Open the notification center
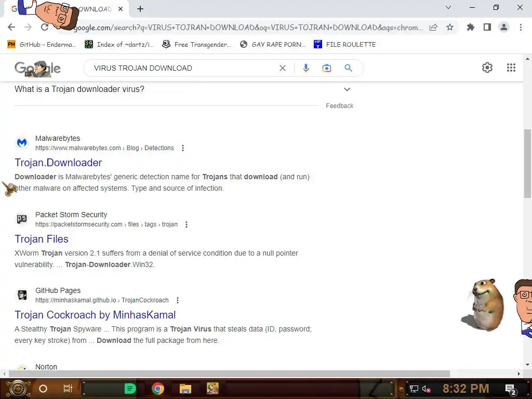Screen dimensions: 532x399 (x=510, y=389)
